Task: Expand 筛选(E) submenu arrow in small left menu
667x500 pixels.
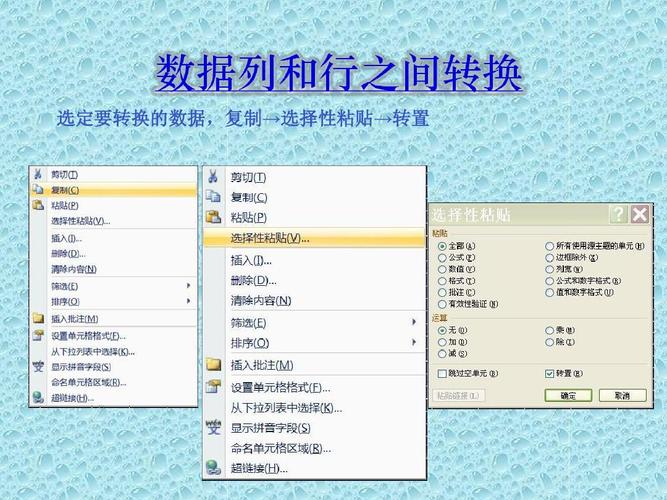Action: 188,286
